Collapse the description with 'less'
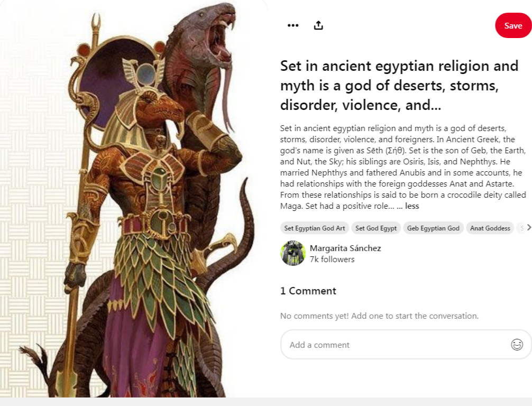This screenshot has height=406, width=532. pyautogui.click(x=412, y=206)
